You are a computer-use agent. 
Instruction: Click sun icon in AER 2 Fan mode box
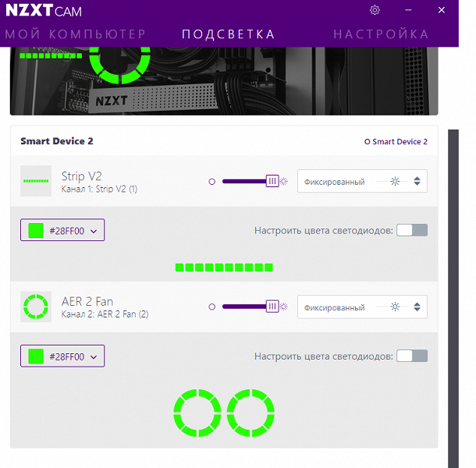tap(395, 307)
